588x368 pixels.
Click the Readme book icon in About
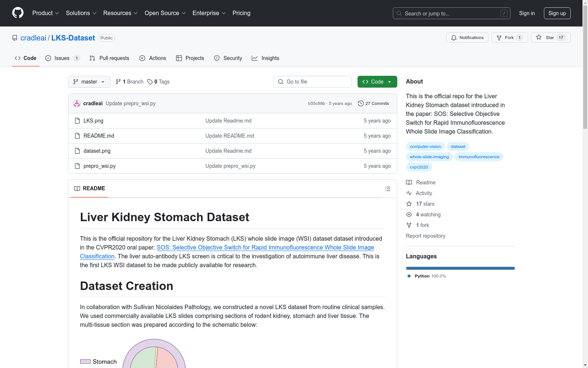pyautogui.click(x=409, y=183)
